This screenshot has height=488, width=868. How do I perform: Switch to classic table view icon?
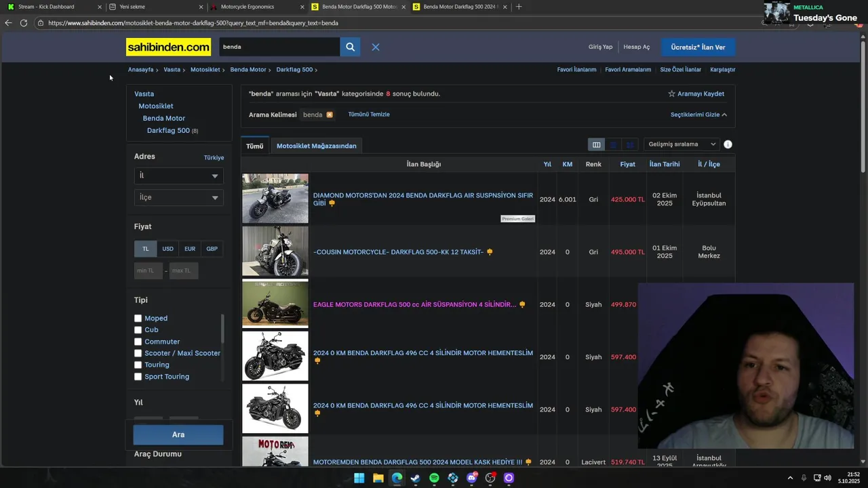tap(596, 144)
